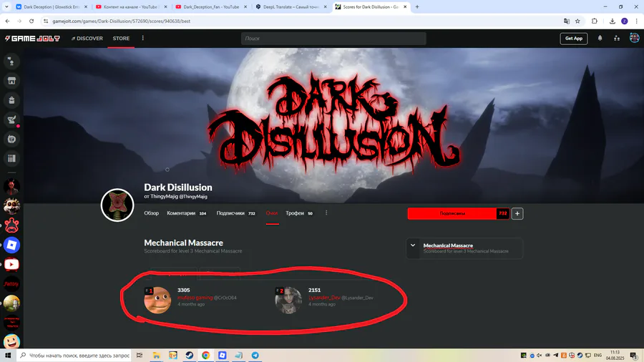Open the Chrome profile icon

pos(624,21)
